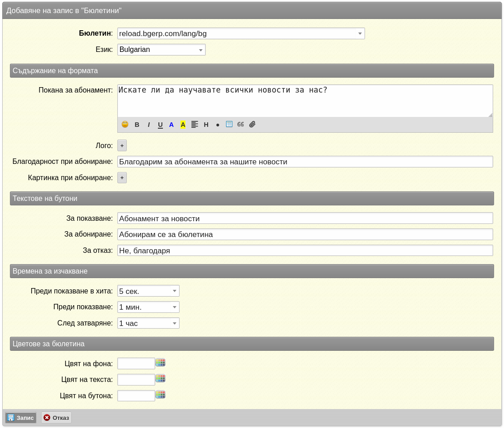504x428 pixels.
Task: Toggle italic formatting in the editor toolbar
Action: click(x=148, y=125)
